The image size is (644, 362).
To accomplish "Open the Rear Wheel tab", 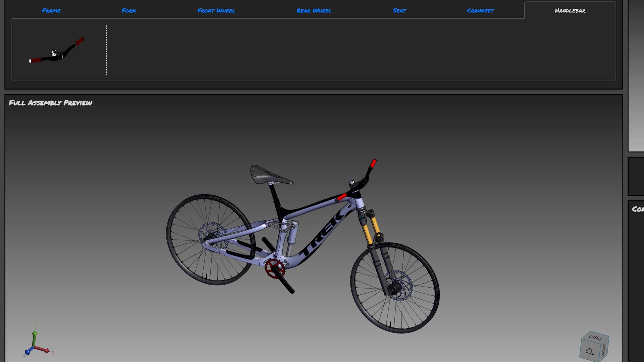I will tap(313, 10).
